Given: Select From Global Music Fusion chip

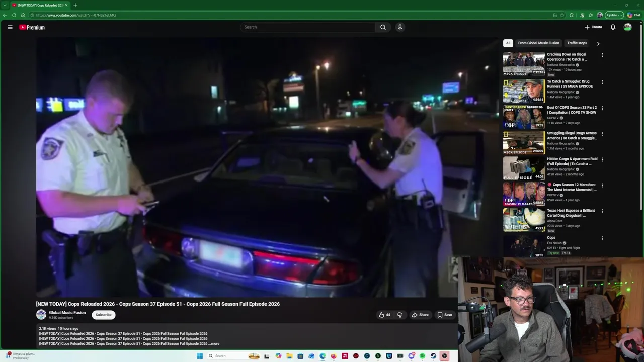Looking at the screenshot, I should pyautogui.click(x=538, y=43).
